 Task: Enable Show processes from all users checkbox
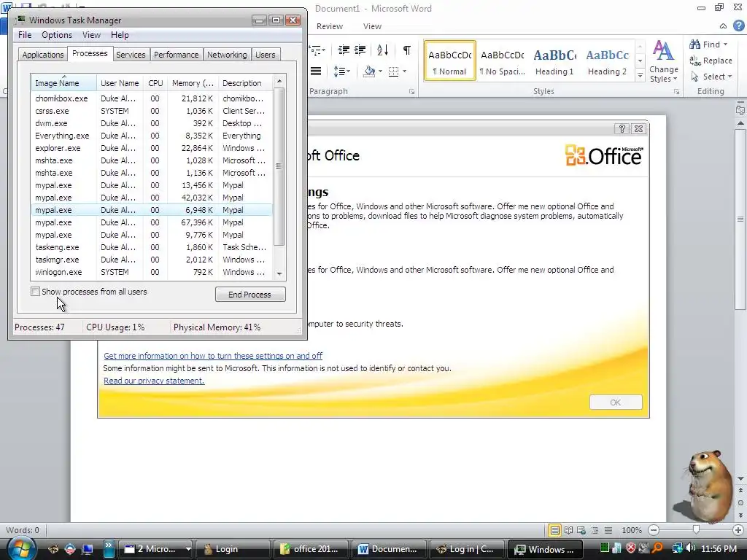click(x=35, y=292)
